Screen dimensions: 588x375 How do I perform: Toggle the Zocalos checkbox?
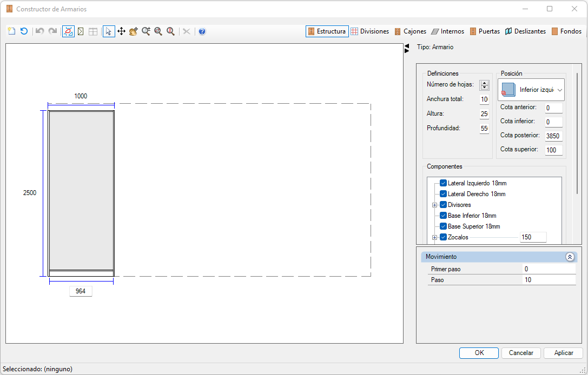pyautogui.click(x=443, y=237)
